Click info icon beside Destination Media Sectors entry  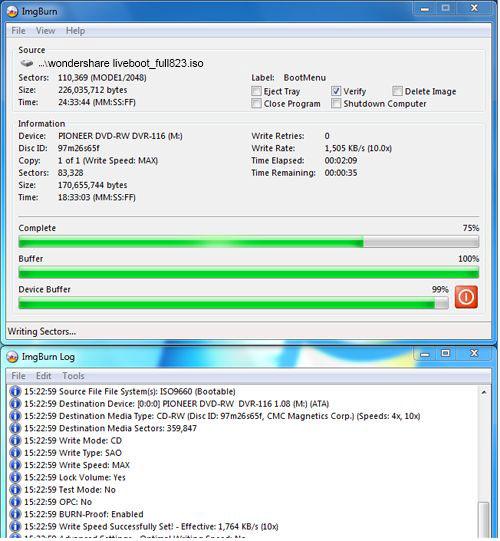click(x=15, y=428)
